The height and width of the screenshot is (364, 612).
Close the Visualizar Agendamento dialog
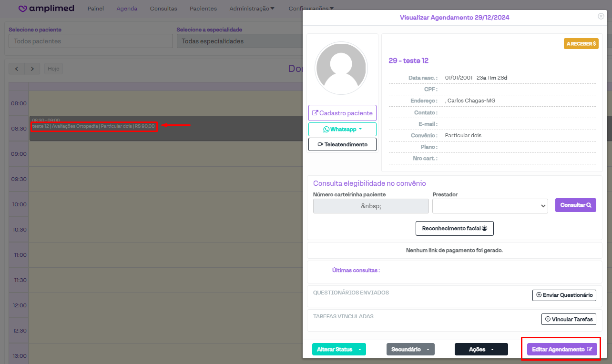pyautogui.click(x=601, y=16)
